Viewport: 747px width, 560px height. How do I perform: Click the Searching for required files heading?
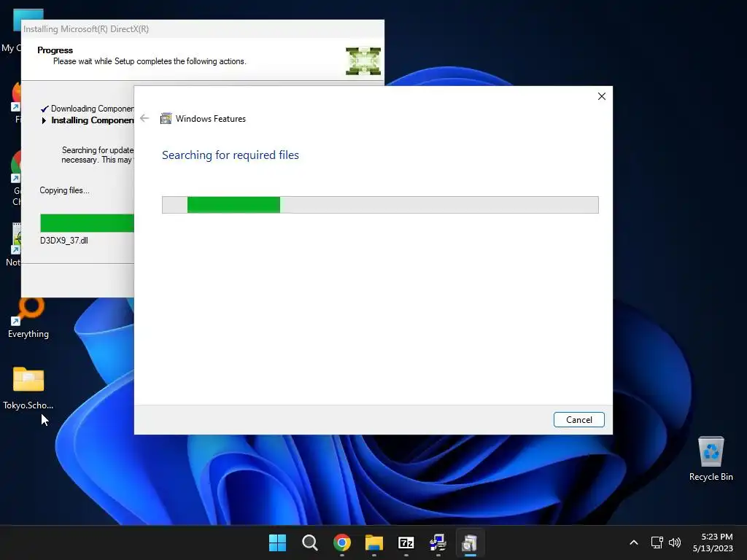pyautogui.click(x=230, y=155)
